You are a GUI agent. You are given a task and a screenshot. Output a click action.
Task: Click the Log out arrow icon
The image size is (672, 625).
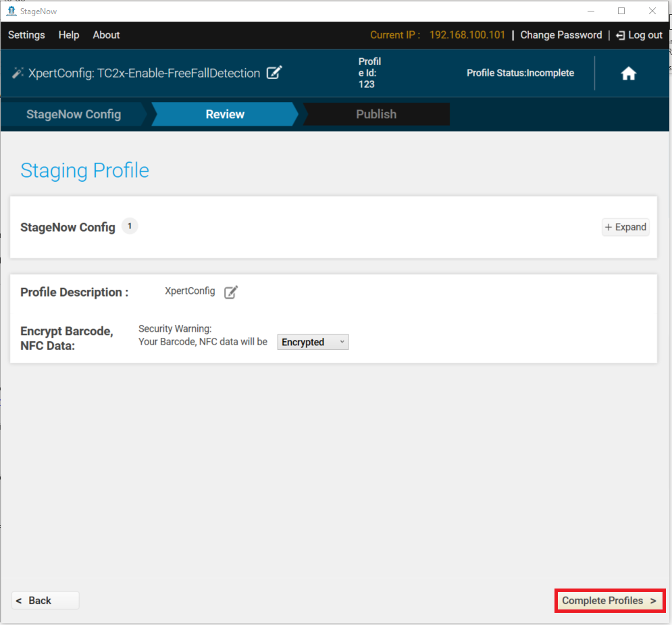point(620,36)
